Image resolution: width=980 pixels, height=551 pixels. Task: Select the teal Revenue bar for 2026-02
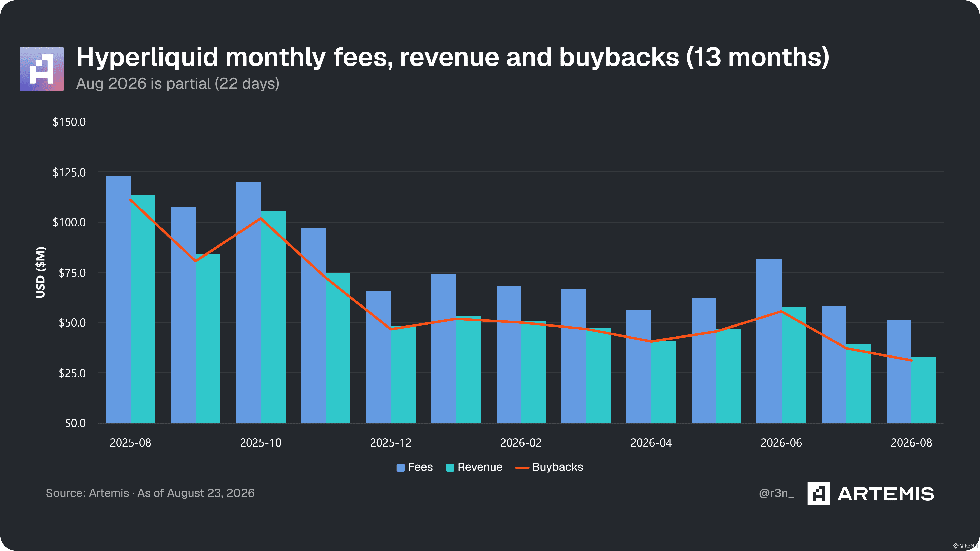click(x=533, y=372)
